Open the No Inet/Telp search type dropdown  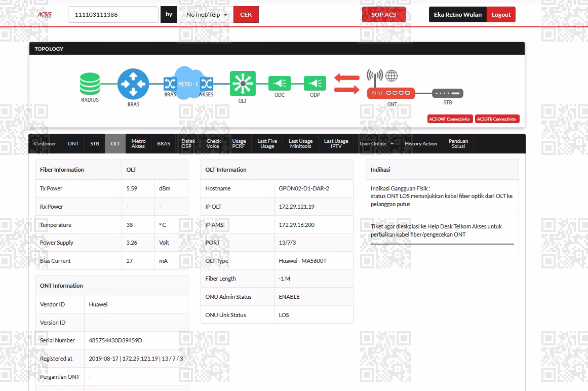pos(207,15)
